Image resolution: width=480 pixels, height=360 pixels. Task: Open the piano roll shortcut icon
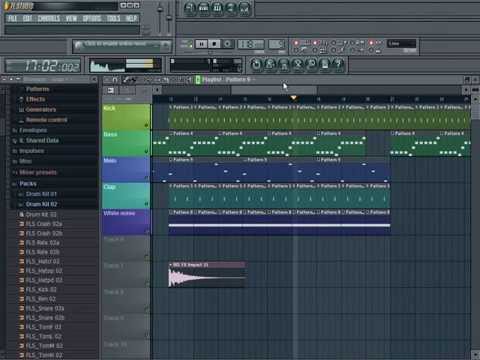(217, 8)
